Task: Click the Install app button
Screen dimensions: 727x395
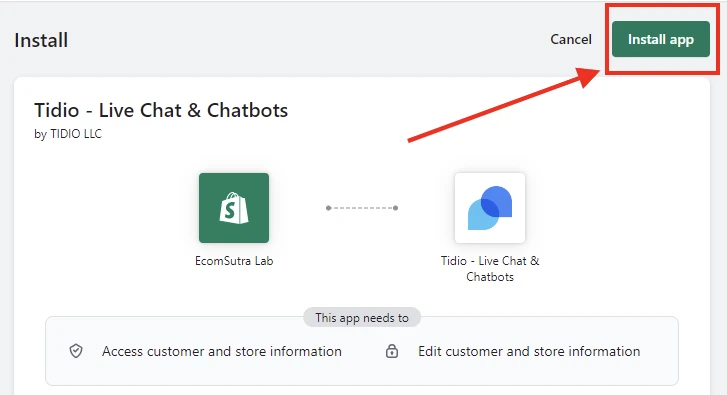Action: 661,39
